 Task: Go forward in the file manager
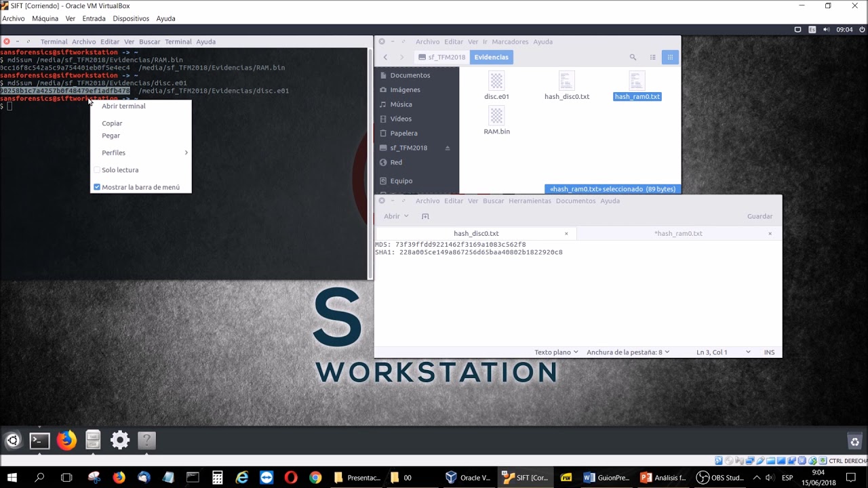tap(401, 58)
